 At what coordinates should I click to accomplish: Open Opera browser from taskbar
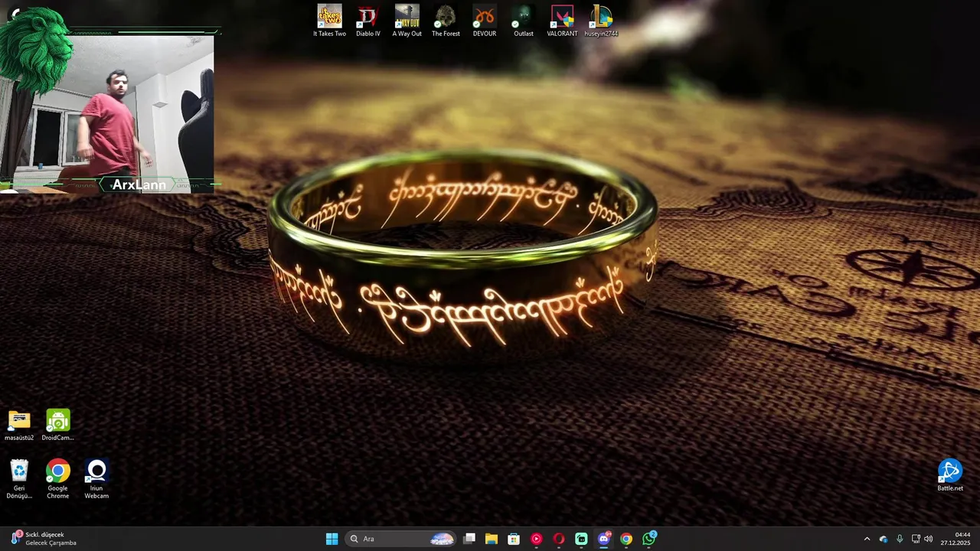559,539
